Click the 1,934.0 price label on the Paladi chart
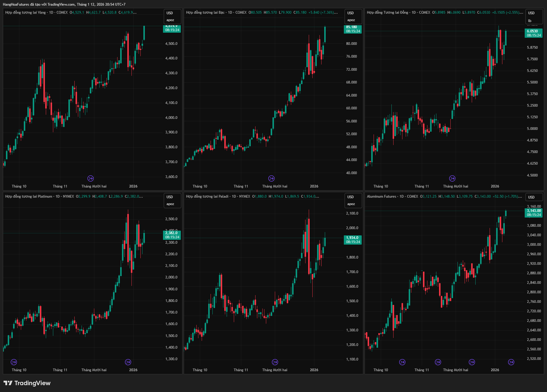This screenshot has width=547, height=392. click(353, 240)
